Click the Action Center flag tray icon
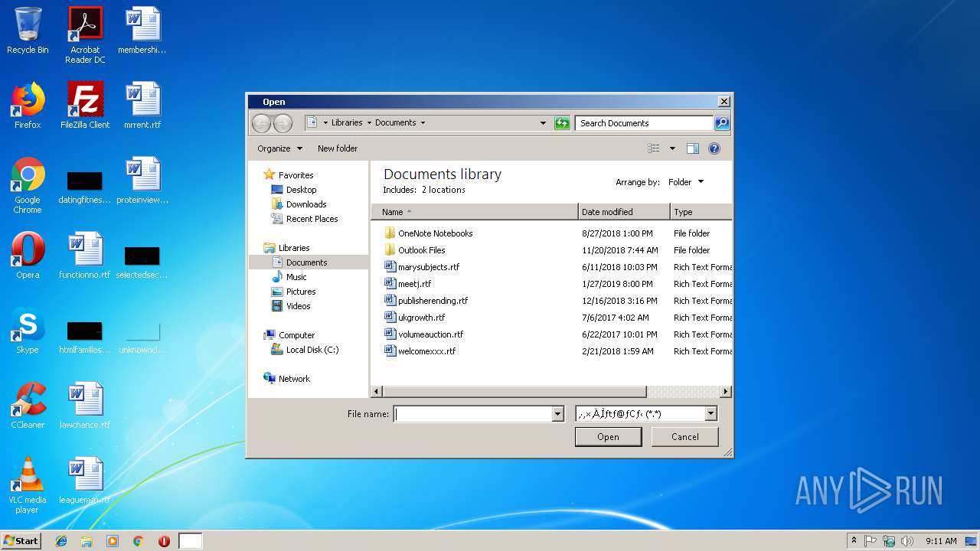980x551 pixels. click(x=871, y=541)
